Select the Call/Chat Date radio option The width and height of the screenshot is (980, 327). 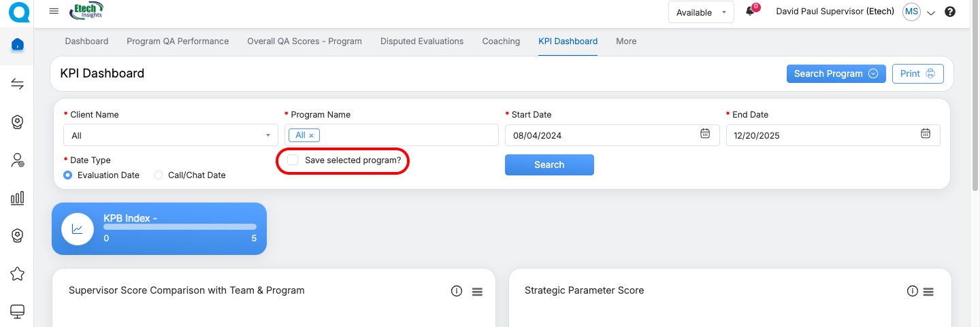(159, 175)
